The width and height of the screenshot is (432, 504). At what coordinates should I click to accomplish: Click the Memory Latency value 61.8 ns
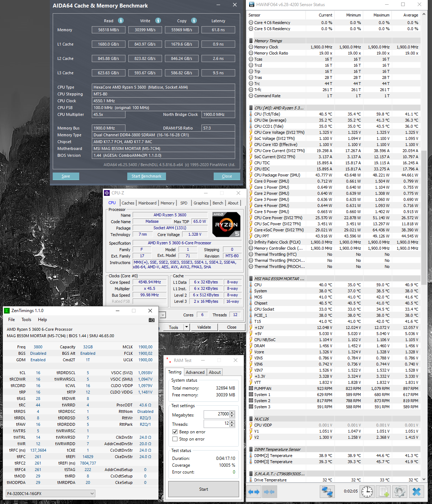[218, 30]
